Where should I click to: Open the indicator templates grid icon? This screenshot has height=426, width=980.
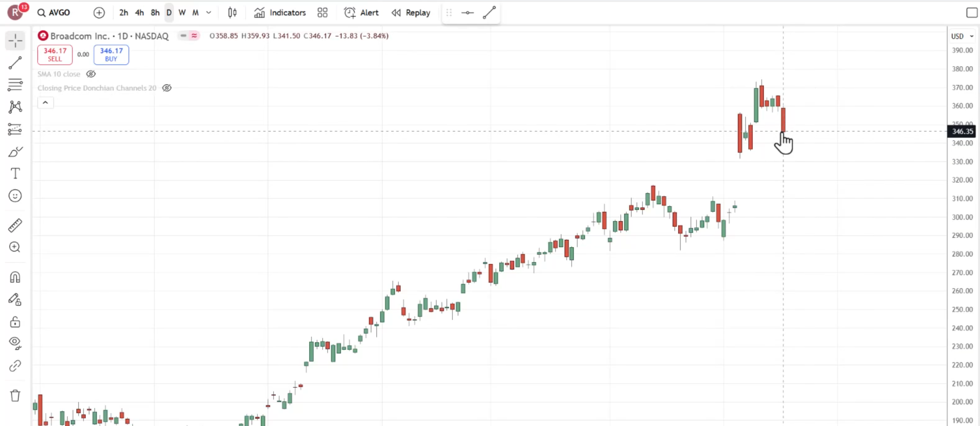click(x=323, y=13)
